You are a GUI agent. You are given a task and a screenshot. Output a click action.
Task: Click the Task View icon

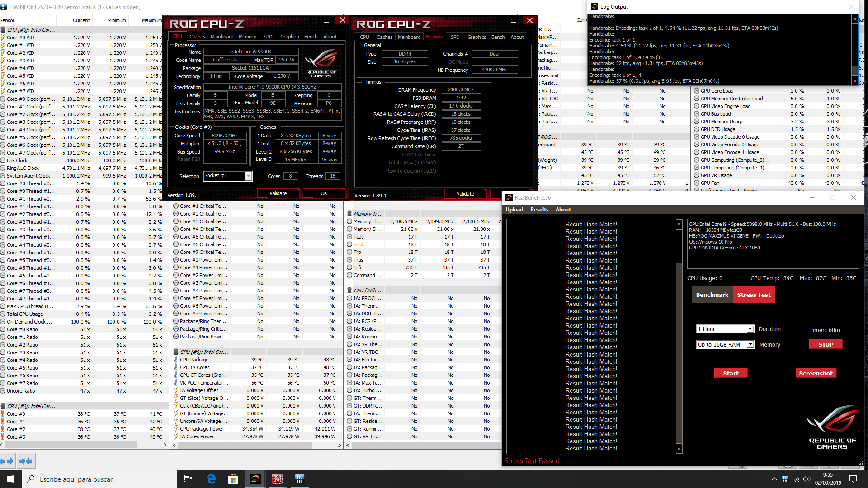pos(188,479)
